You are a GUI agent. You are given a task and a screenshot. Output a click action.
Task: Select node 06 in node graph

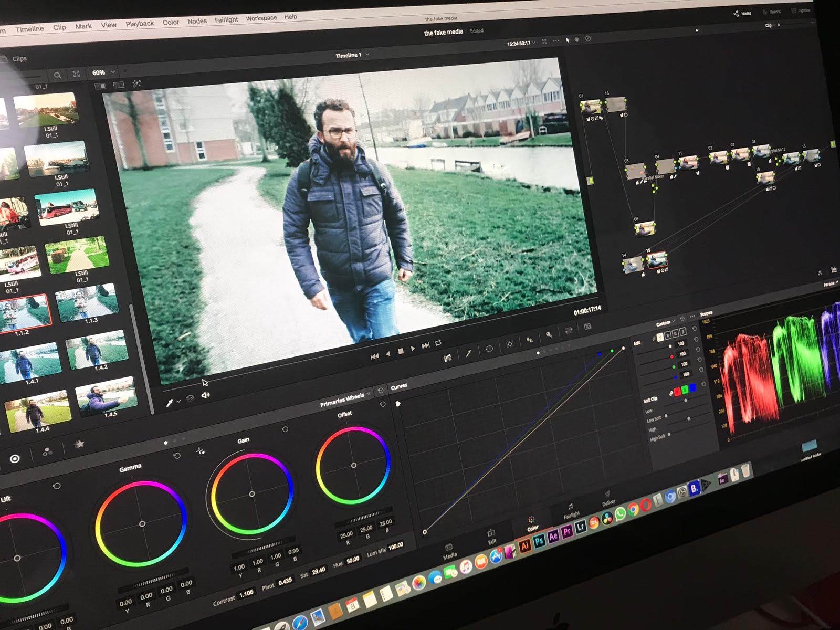(645, 229)
